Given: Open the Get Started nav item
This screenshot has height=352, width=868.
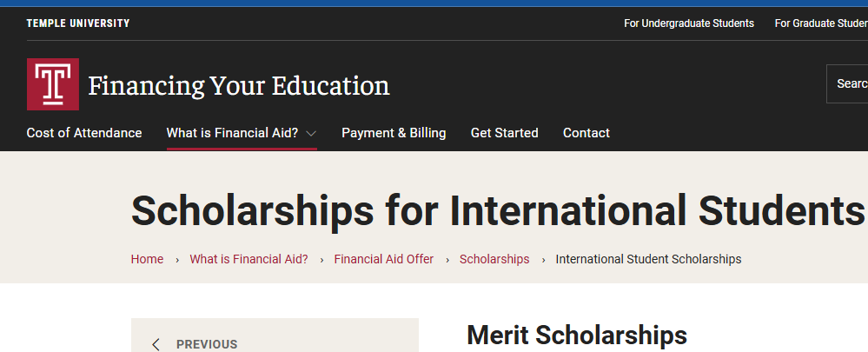Looking at the screenshot, I should tap(504, 133).
